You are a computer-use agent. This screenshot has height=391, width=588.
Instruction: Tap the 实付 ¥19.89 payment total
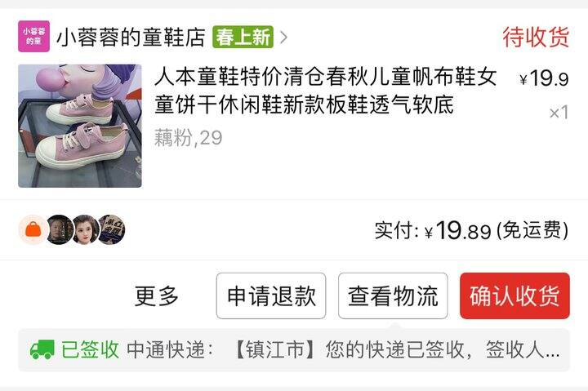click(471, 230)
